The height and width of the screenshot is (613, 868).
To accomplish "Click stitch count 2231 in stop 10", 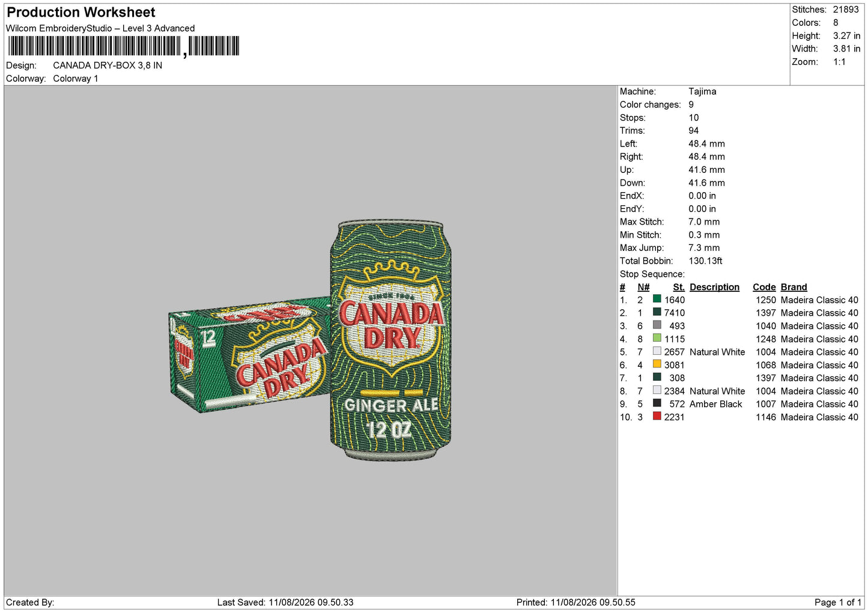I will 675,417.
